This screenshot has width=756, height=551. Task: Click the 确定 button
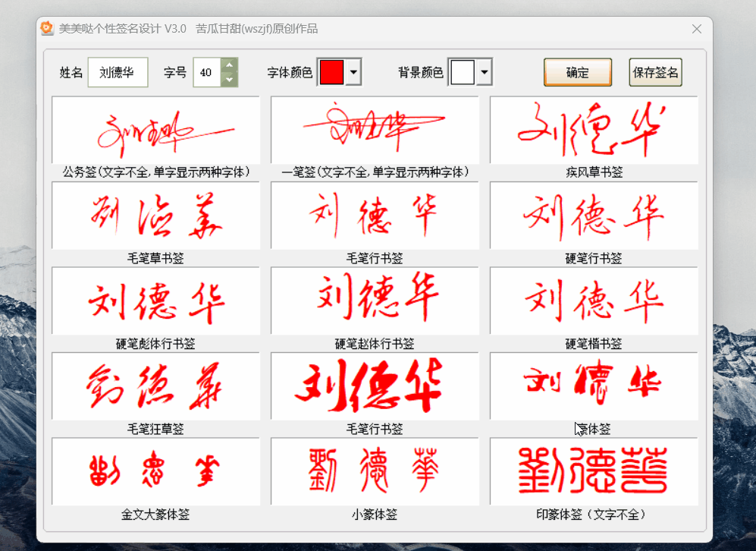(x=578, y=72)
